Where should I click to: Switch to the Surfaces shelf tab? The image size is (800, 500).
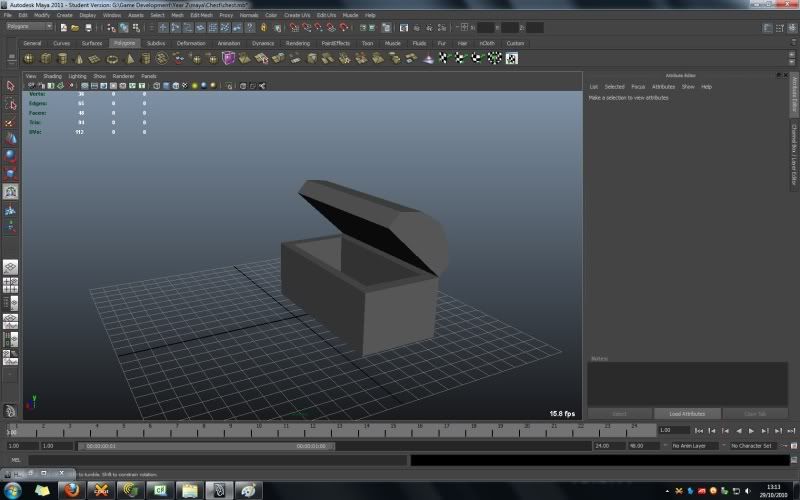(92, 43)
